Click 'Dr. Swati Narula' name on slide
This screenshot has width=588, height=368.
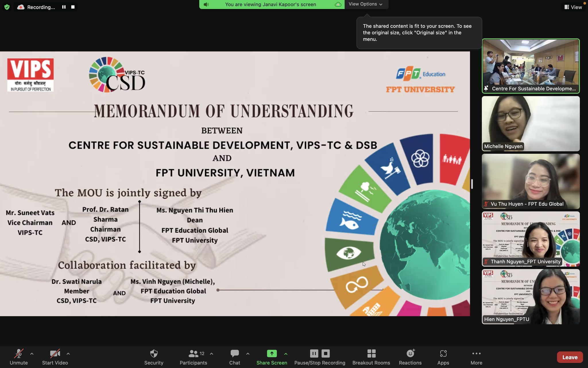pyautogui.click(x=76, y=281)
